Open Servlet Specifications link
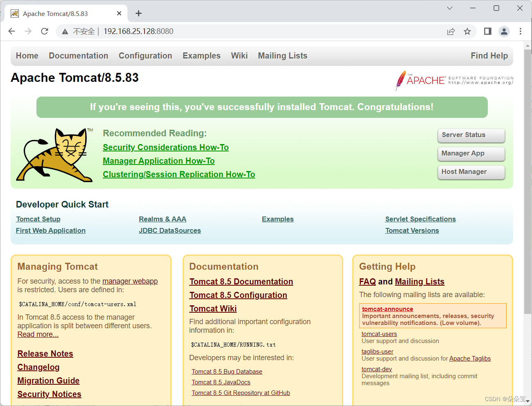The image size is (532, 406). (x=421, y=219)
